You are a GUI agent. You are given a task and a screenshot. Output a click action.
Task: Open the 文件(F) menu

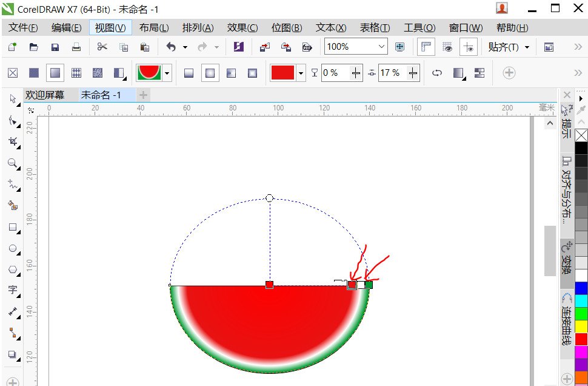click(23, 28)
